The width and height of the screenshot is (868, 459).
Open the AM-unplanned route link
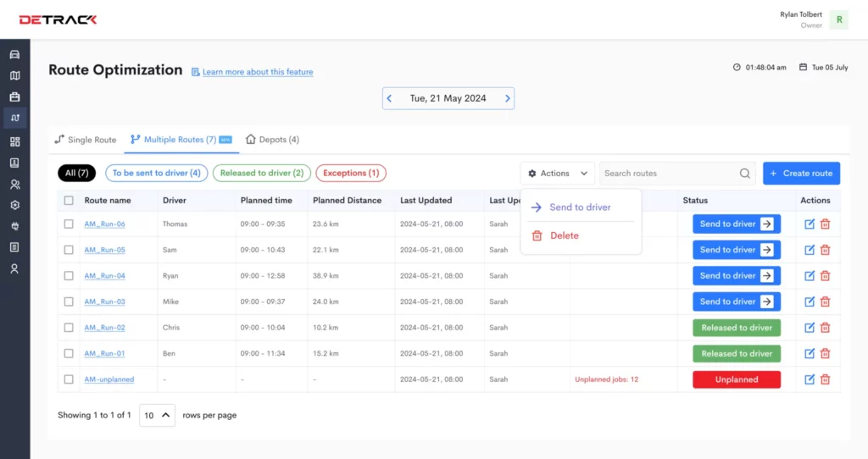click(x=109, y=379)
